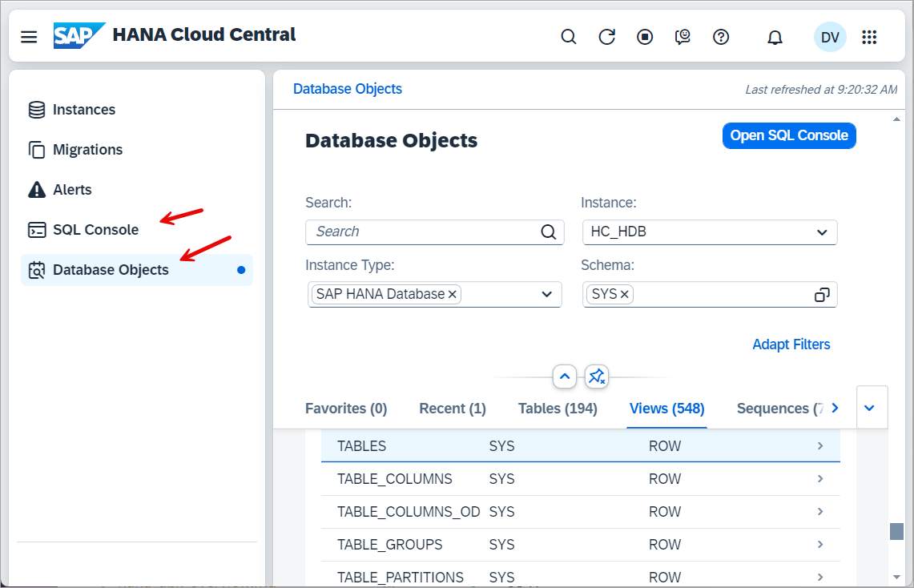Open the help question mark icon
This screenshot has width=914, height=588.
click(721, 38)
